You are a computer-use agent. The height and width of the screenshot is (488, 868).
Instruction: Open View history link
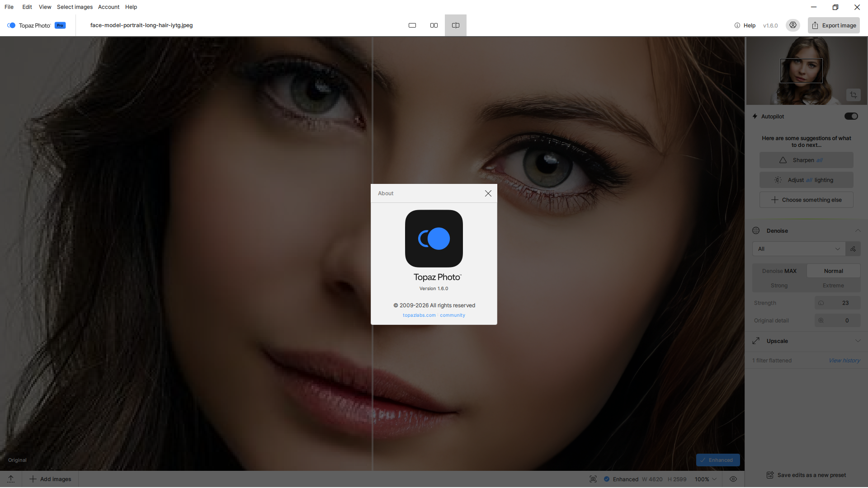pos(844,361)
